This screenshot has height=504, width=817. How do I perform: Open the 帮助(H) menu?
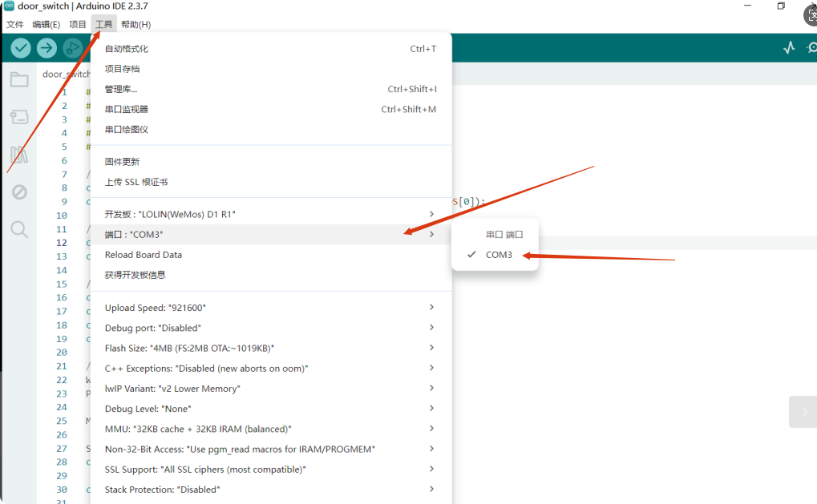[x=135, y=24]
